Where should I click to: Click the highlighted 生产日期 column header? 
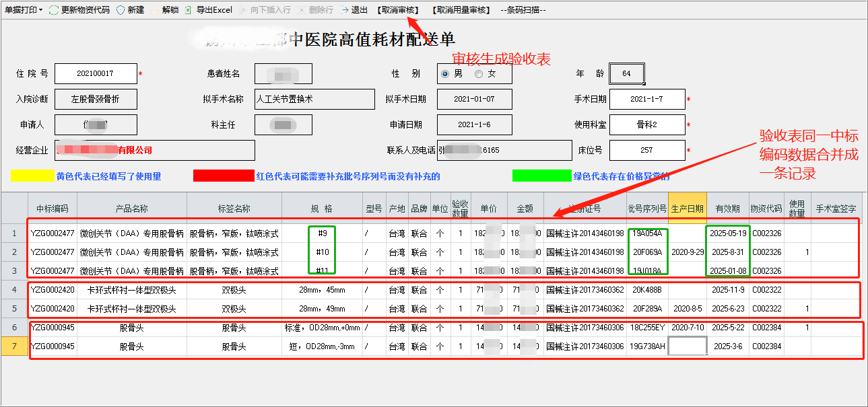coord(687,209)
